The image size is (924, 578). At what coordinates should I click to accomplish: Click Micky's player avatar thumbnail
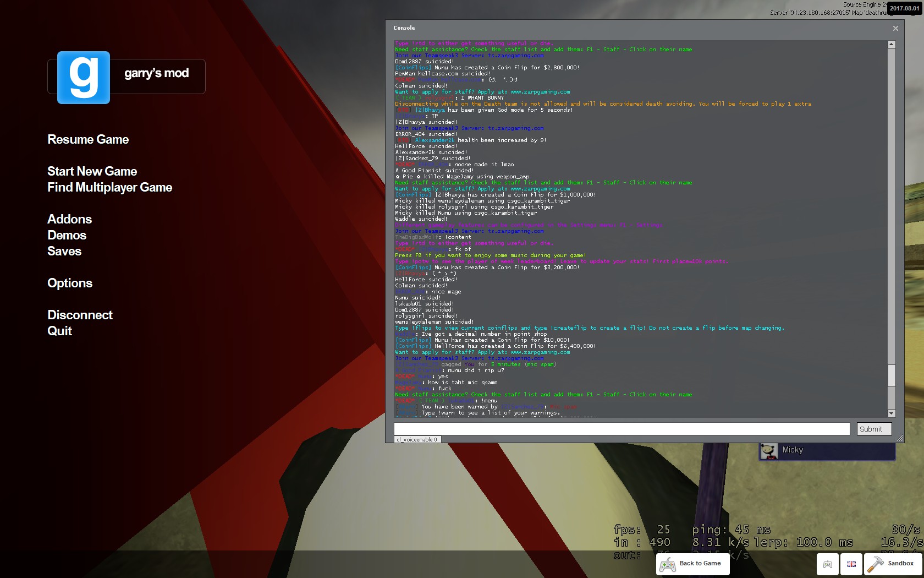(x=769, y=451)
